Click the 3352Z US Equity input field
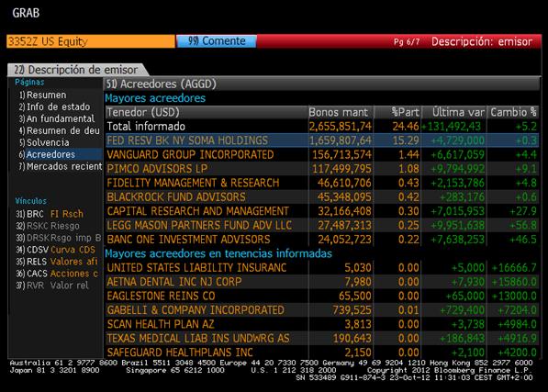Viewport: 548px width, 392px height. tap(91, 41)
